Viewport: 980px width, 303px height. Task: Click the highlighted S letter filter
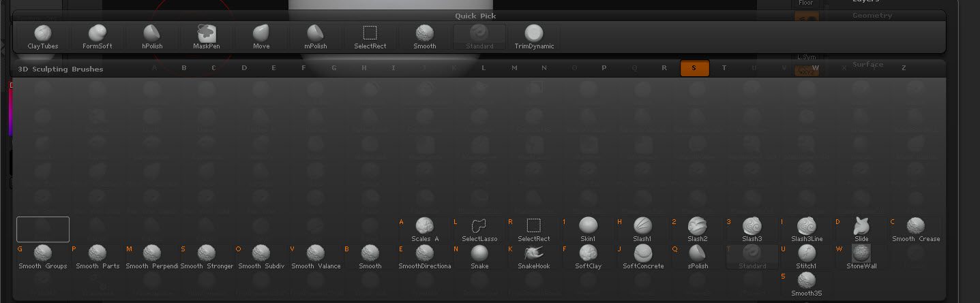(x=694, y=68)
